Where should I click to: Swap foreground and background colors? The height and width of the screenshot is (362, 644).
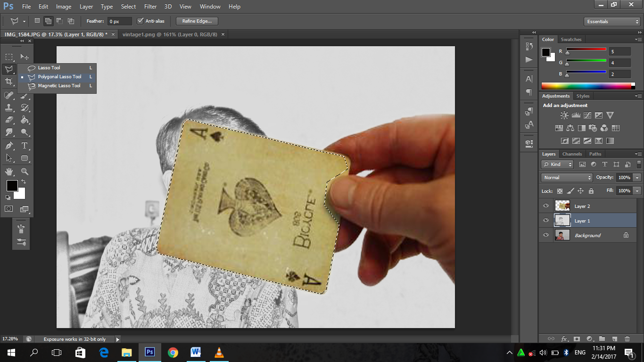(23, 181)
